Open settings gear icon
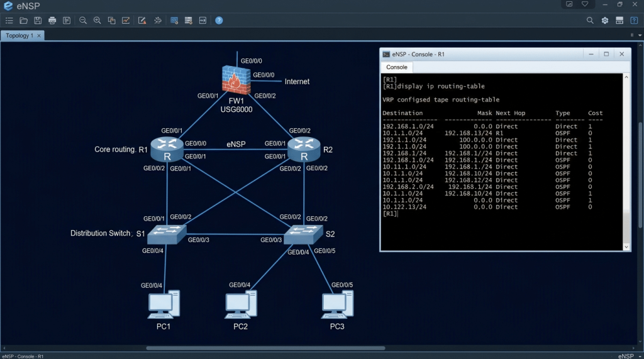644x359 pixels. pos(605,20)
